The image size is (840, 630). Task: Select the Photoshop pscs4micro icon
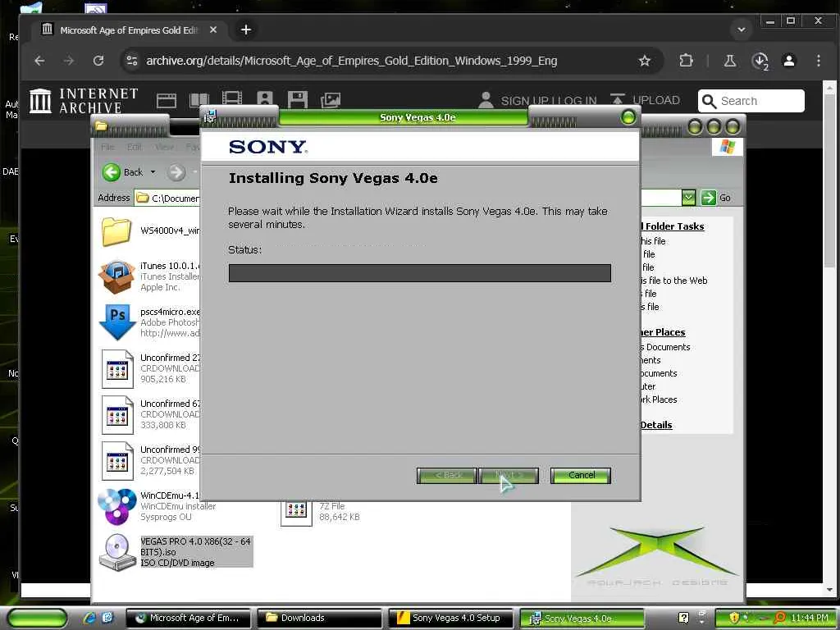click(117, 322)
